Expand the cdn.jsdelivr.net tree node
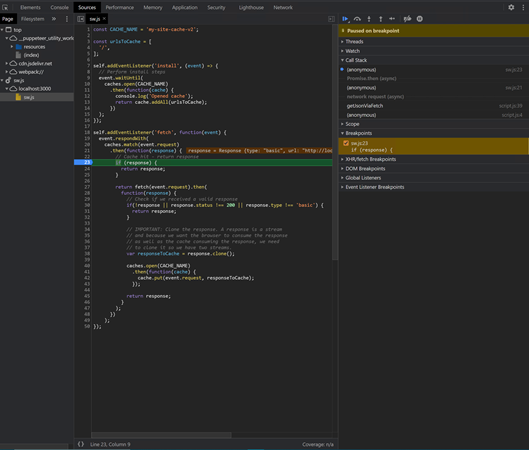Viewport: 529px width, 450px height. (6, 63)
